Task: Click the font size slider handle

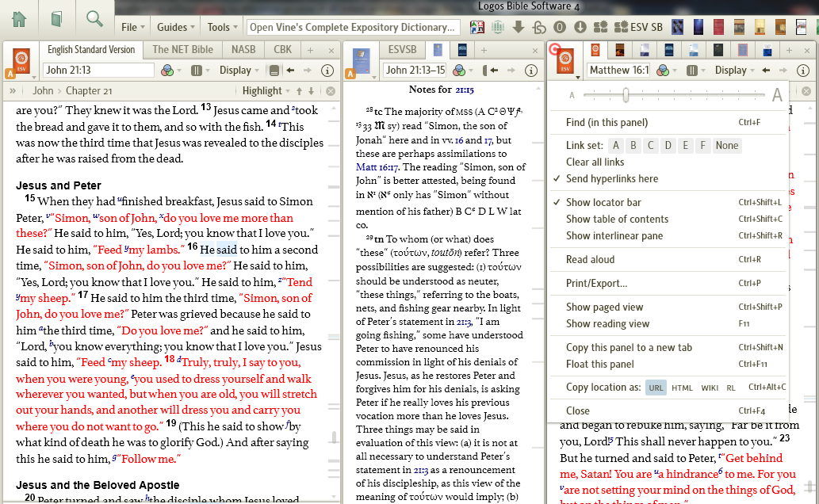Action: coord(626,94)
